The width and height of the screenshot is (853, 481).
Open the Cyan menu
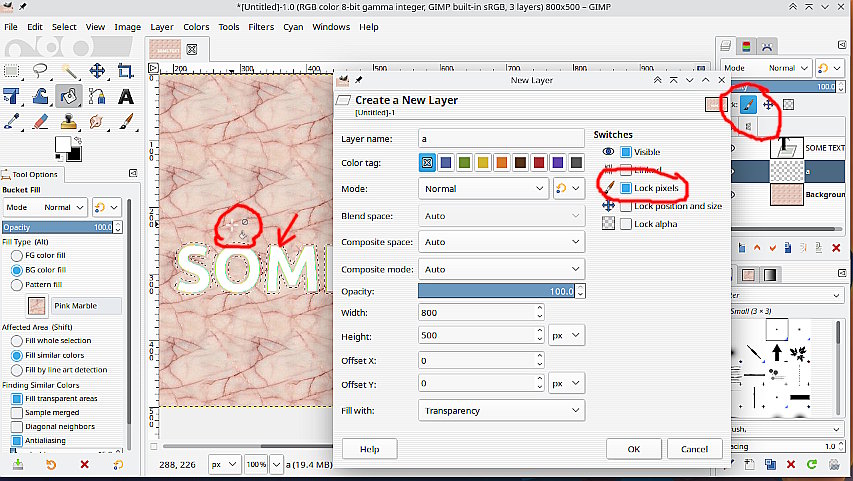(293, 27)
